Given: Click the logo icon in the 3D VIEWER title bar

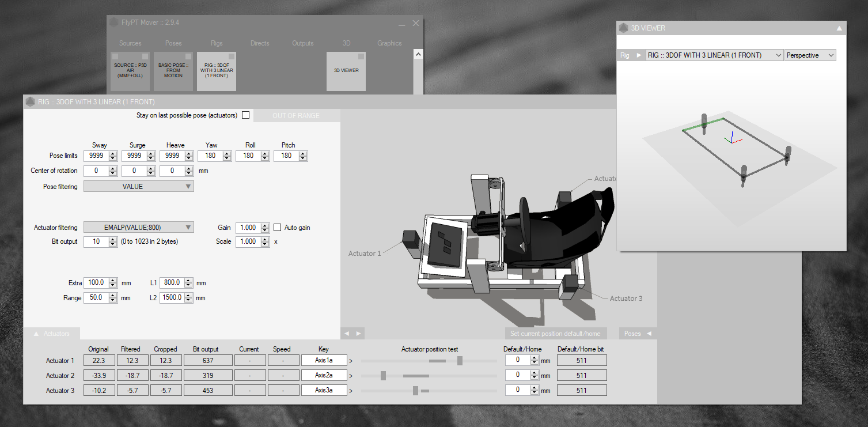Looking at the screenshot, I should (x=623, y=28).
